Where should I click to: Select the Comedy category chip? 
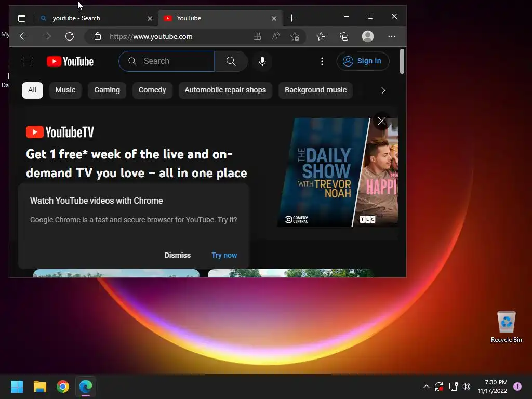tap(152, 90)
